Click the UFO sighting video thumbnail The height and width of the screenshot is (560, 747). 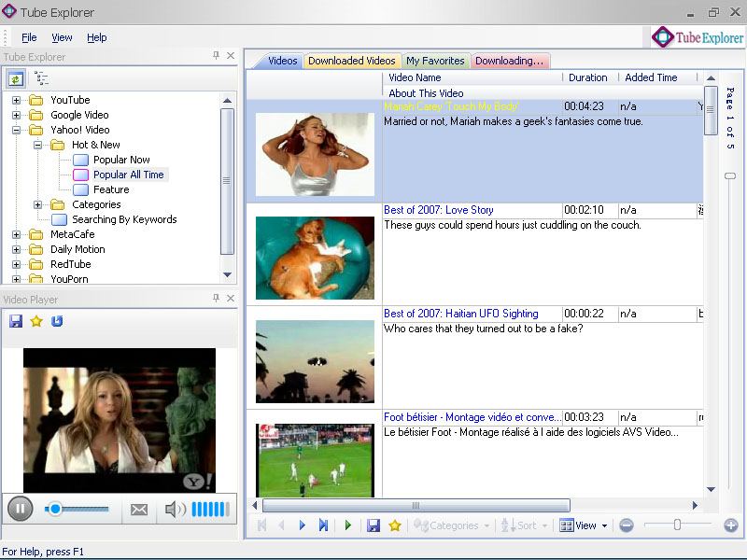tap(315, 361)
